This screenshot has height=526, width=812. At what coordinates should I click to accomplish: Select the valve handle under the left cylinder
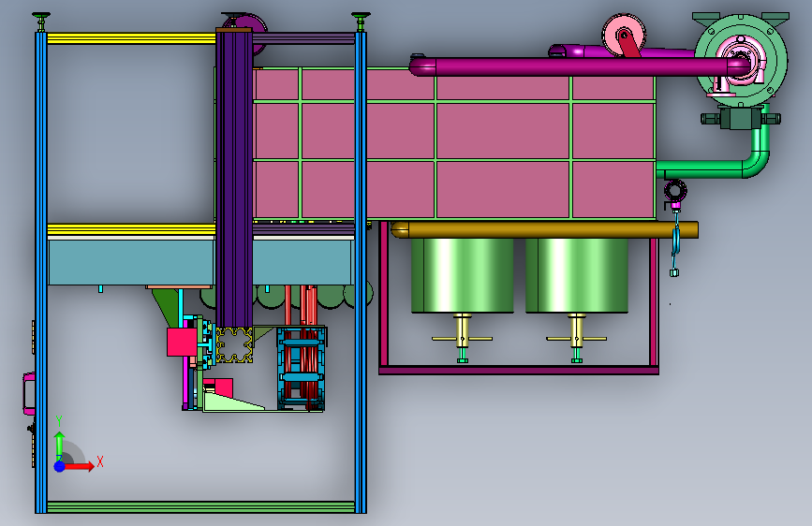coord(463,339)
